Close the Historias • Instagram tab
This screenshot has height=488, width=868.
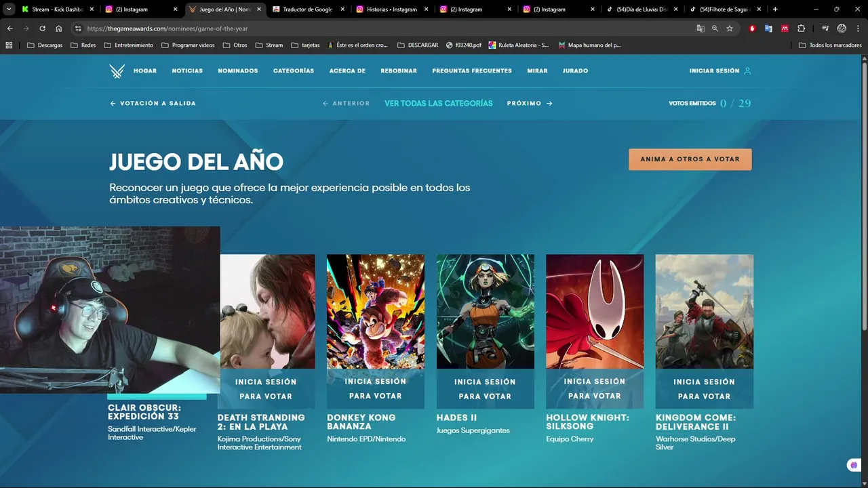[x=426, y=9]
